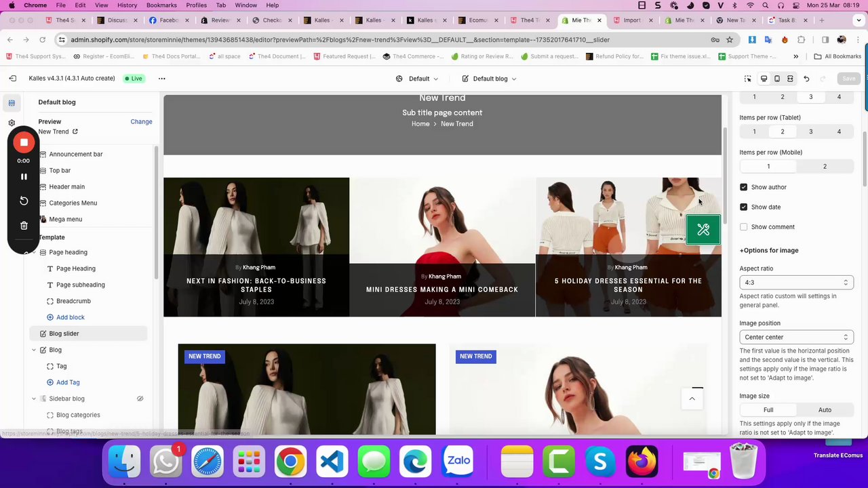Open Zalo from the dock
This screenshot has height=488, width=868.
458,462
